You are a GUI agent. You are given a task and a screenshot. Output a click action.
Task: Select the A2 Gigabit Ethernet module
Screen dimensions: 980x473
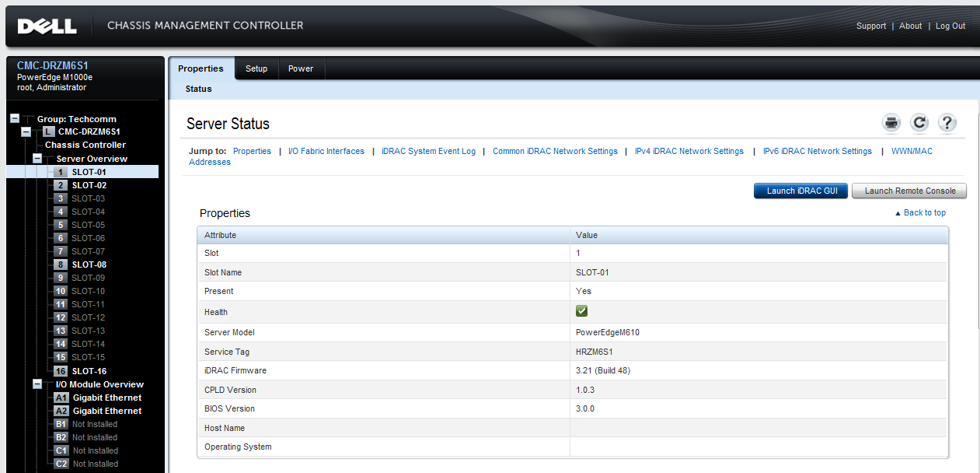107,411
